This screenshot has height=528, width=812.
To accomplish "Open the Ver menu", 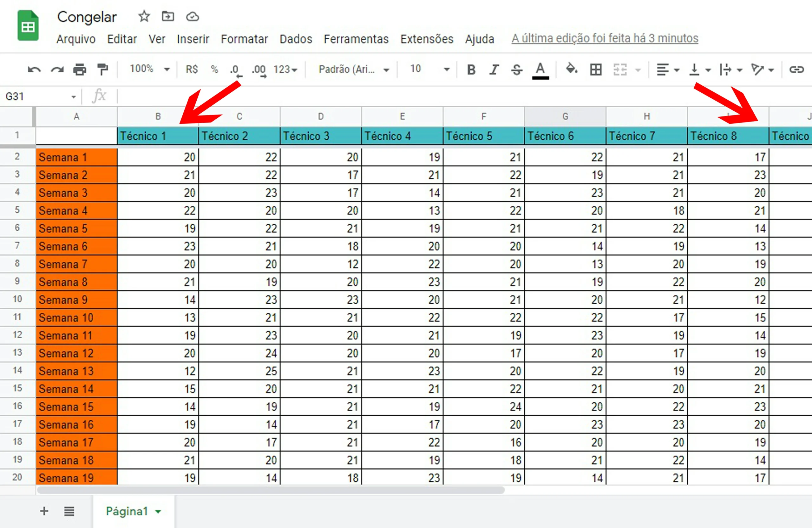I will click(157, 39).
